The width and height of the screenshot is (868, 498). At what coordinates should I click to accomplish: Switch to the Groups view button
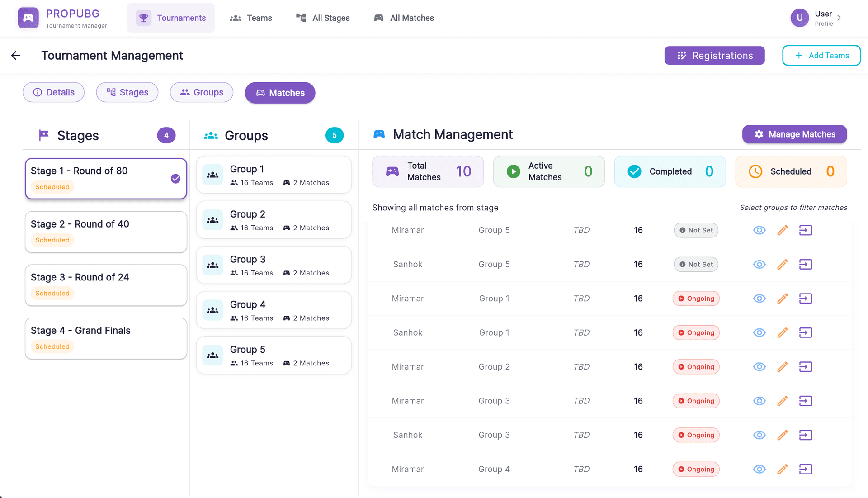tap(201, 92)
